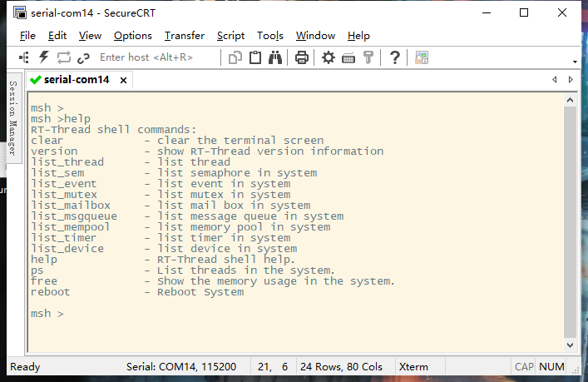This screenshot has height=382, width=588.
Task: Launch the SecureFX icon in toolbar
Action: pyautogui.click(x=422, y=57)
